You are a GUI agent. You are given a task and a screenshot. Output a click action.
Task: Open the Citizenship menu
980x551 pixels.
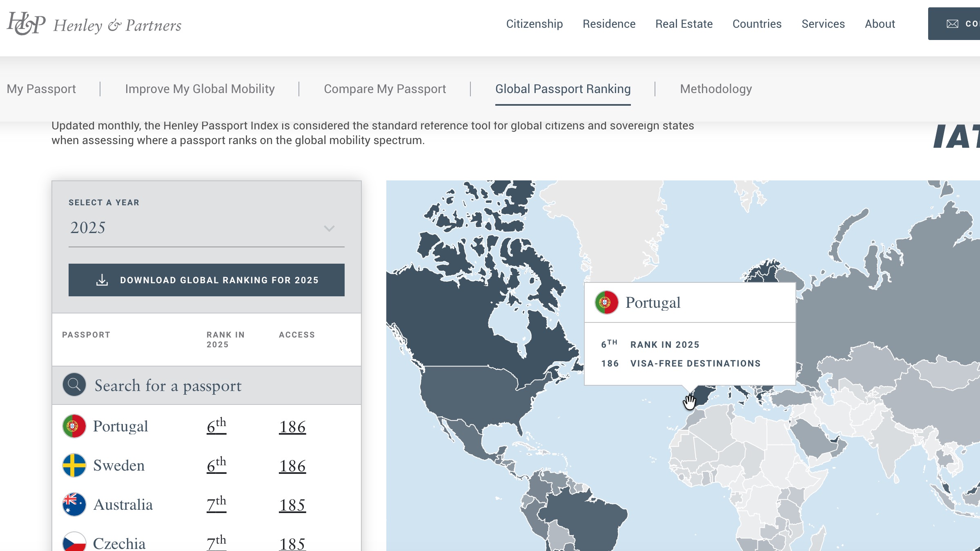pyautogui.click(x=534, y=24)
